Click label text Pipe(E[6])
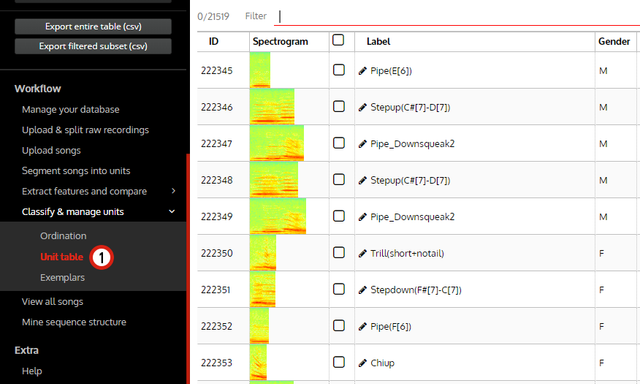640x384 pixels. click(391, 71)
